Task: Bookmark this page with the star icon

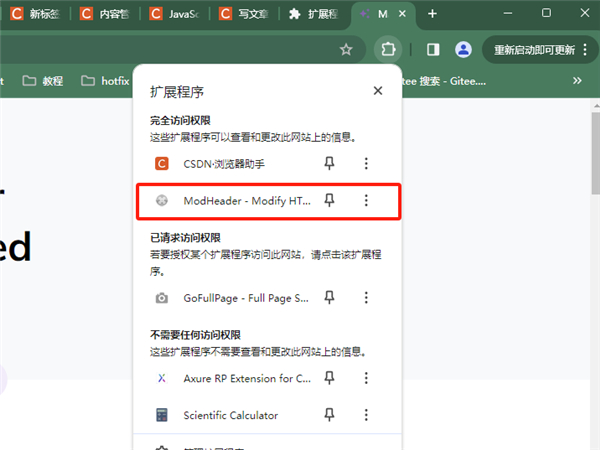Action: [x=346, y=49]
